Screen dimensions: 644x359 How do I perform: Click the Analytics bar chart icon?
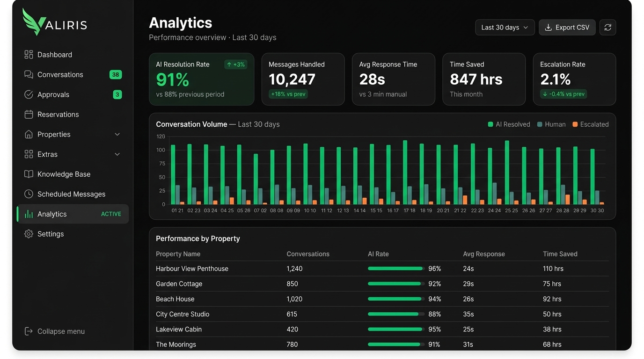pyautogui.click(x=29, y=214)
